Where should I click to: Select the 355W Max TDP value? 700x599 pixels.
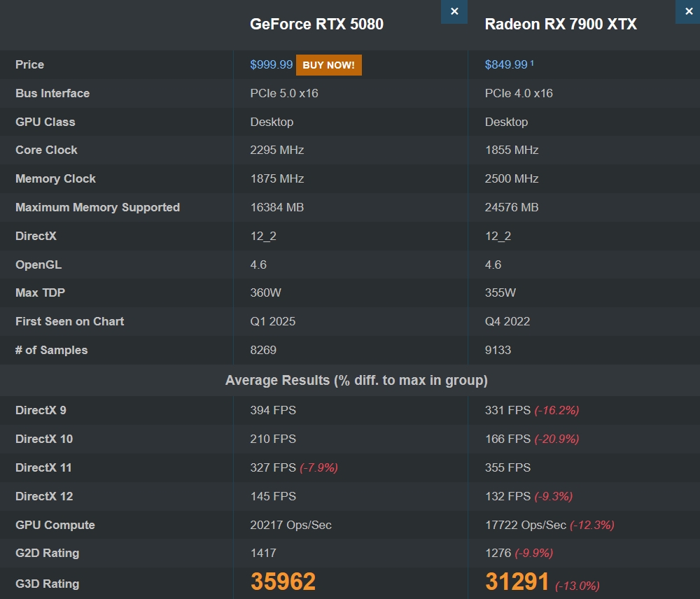tap(500, 293)
